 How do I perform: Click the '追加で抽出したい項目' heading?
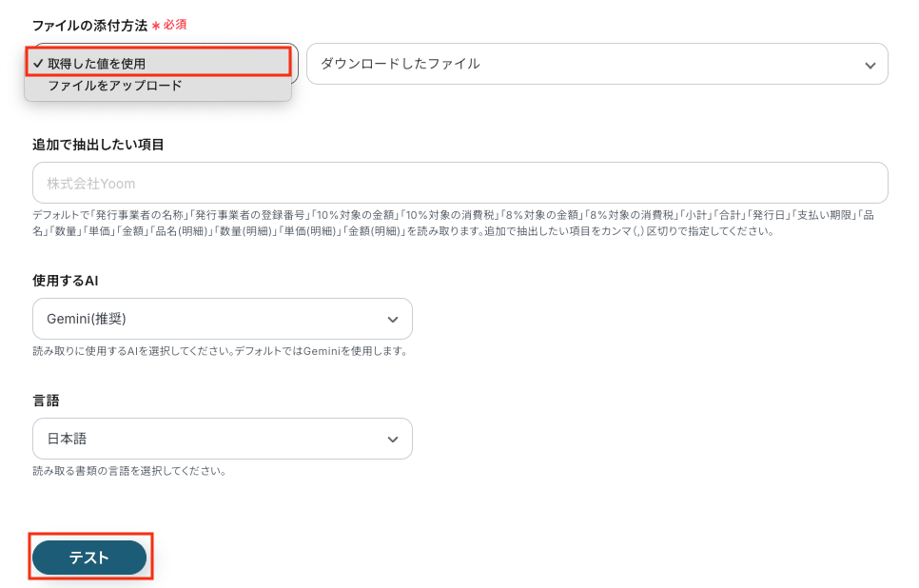click(x=98, y=145)
